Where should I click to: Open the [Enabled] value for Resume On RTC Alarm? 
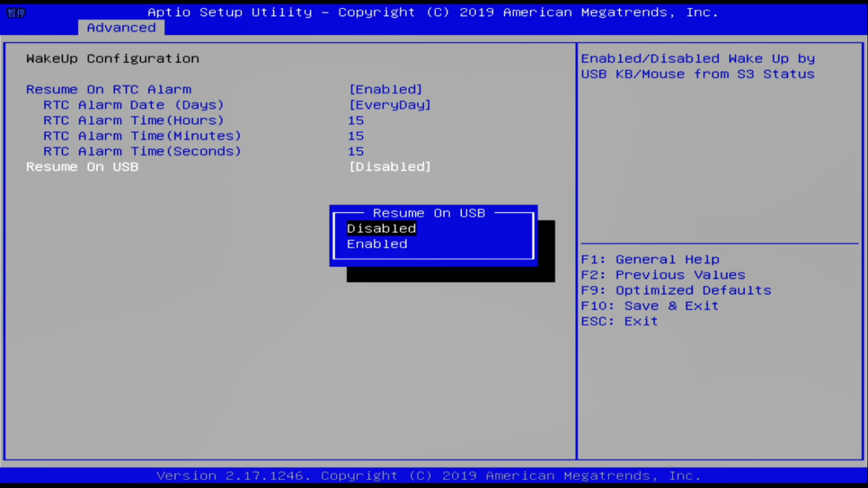pyautogui.click(x=385, y=90)
